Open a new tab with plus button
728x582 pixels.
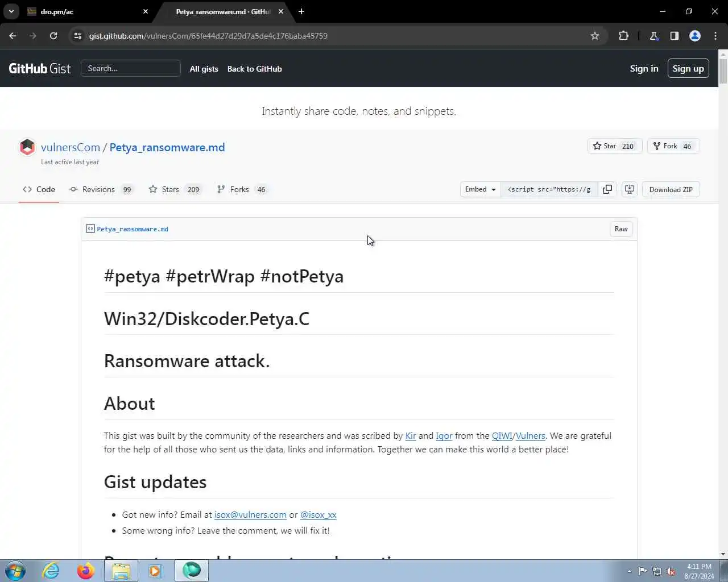coord(301,11)
